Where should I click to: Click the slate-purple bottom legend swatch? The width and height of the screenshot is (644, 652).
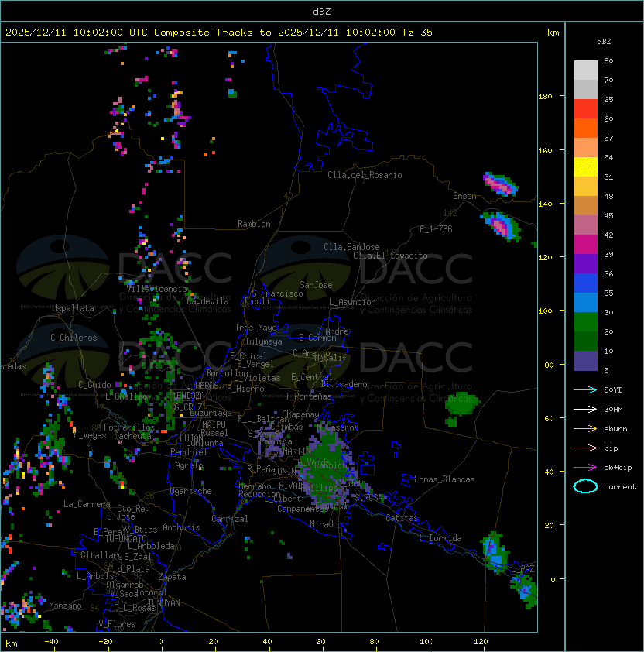pyautogui.click(x=585, y=361)
